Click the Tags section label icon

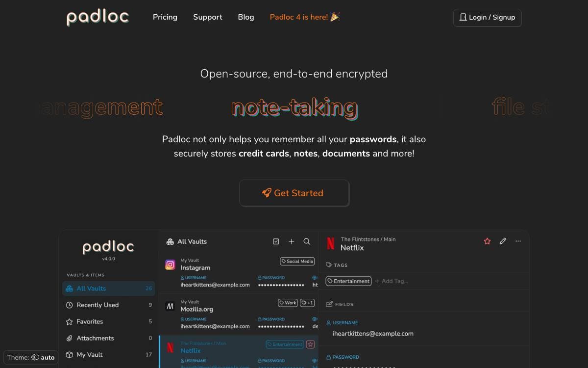pyautogui.click(x=329, y=265)
